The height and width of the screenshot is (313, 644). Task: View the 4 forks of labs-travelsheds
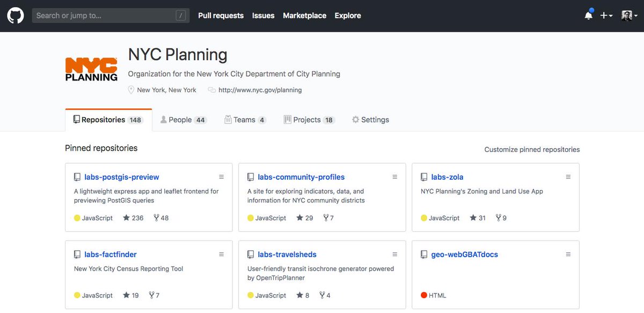[x=325, y=295]
